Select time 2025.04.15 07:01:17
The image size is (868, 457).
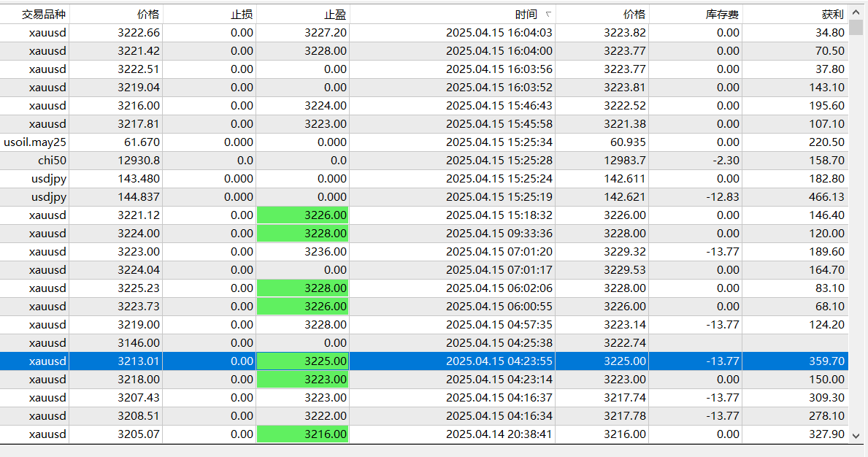(x=499, y=270)
